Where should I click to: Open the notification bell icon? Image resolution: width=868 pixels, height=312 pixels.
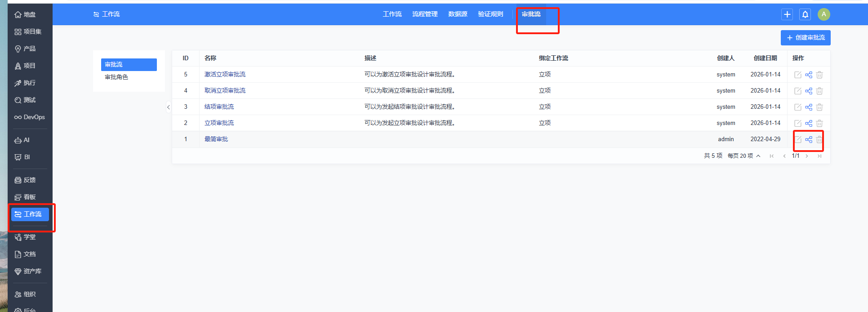pyautogui.click(x=805, y=14)
